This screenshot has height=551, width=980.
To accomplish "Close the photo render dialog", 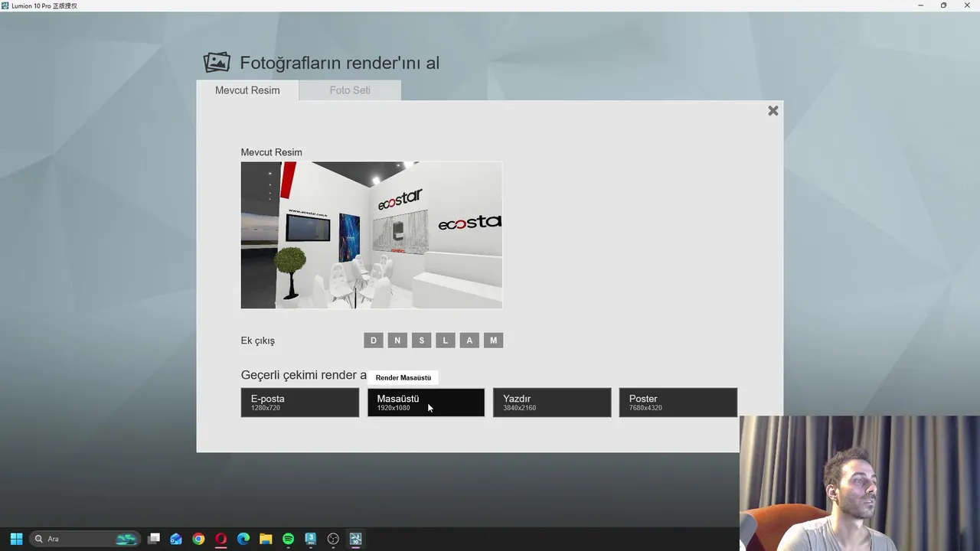I will click(773, 111).
